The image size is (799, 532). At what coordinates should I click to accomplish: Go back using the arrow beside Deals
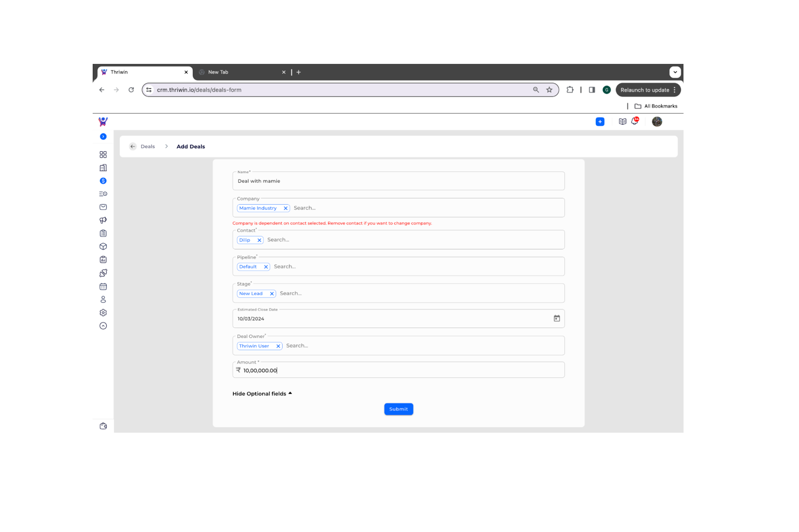pyautogui.click(x=133, y=146)
